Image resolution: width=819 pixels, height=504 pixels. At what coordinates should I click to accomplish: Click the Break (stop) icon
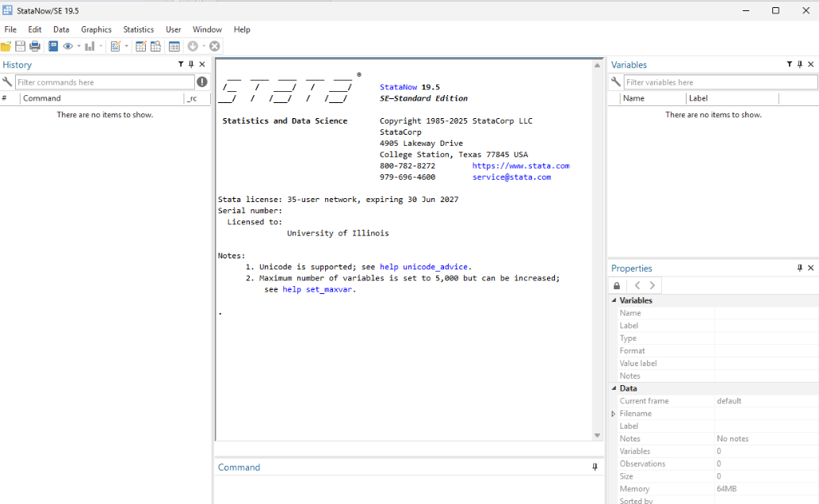(x=215, y=47)
